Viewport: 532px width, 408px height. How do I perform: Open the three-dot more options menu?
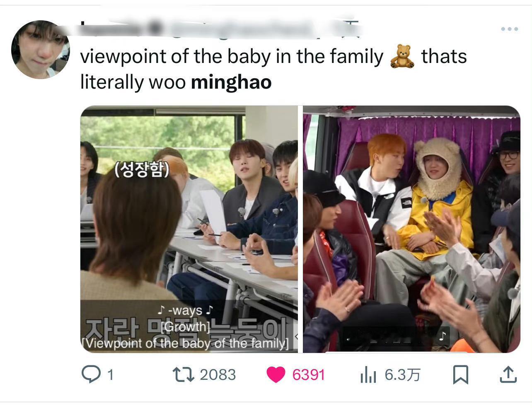click(x=509, y=29)
